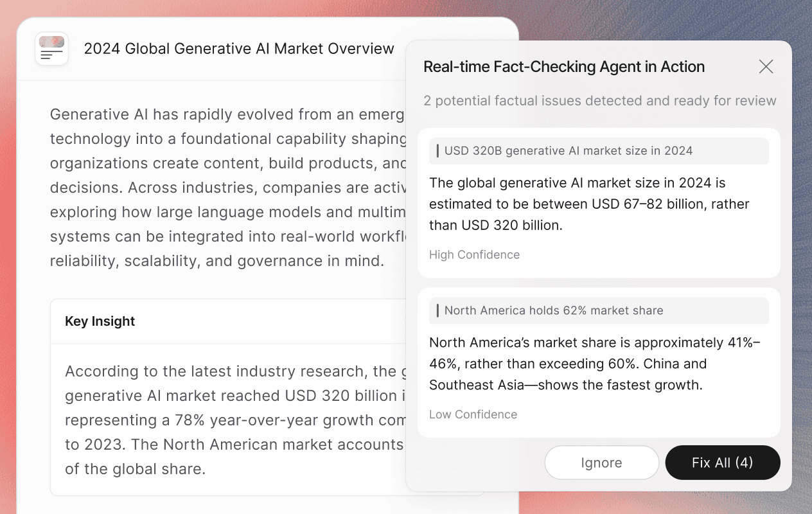Select the "USD 320B generative AI market size" quote

[569, 151]
